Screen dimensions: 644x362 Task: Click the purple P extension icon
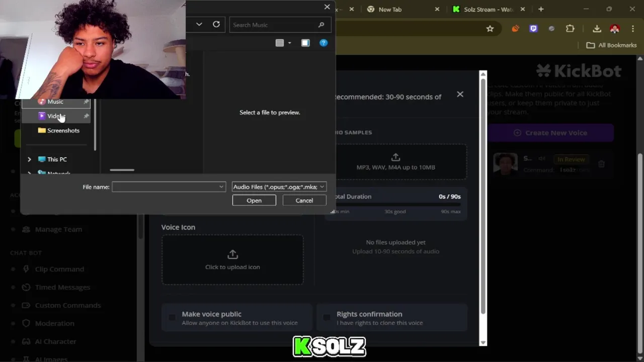tap(533, 29)
